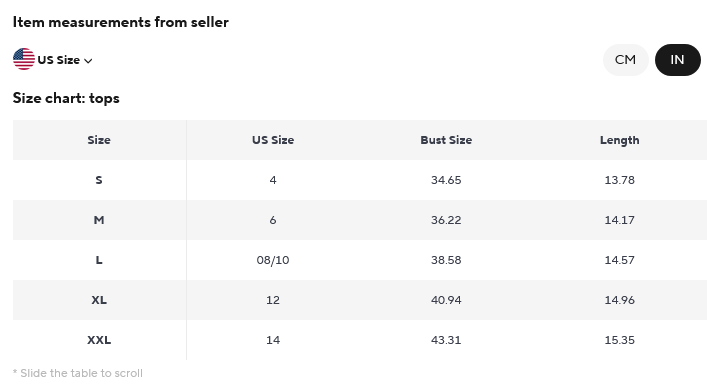Select the L size row label
The width and height of the screenshot is (707, 391).
click(x=99, y=260)
